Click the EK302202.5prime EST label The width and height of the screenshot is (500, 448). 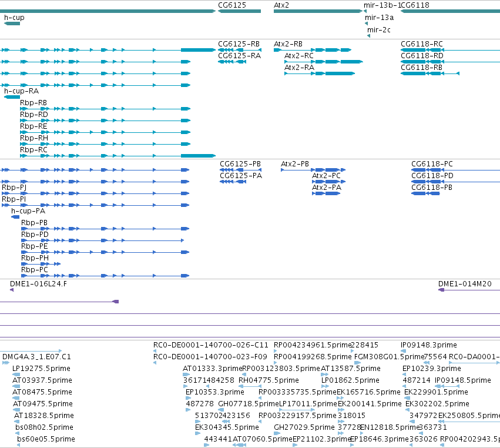click(437, 404)
